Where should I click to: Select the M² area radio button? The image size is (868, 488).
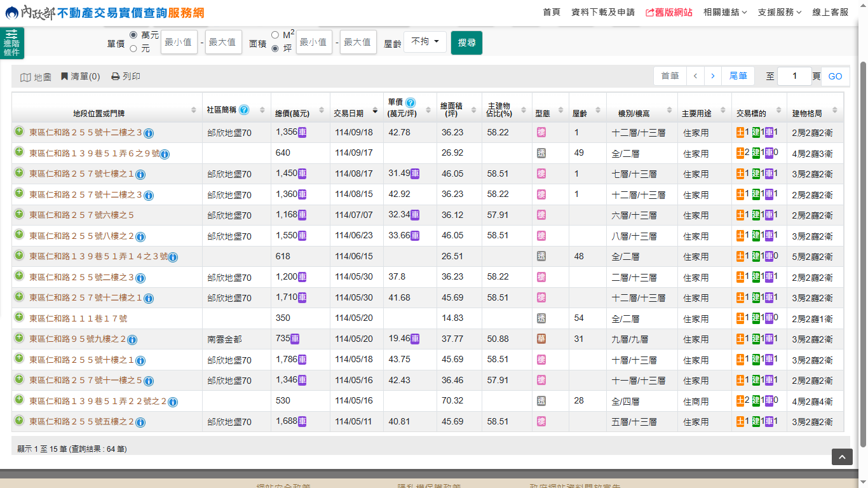[x=275, y=35]
